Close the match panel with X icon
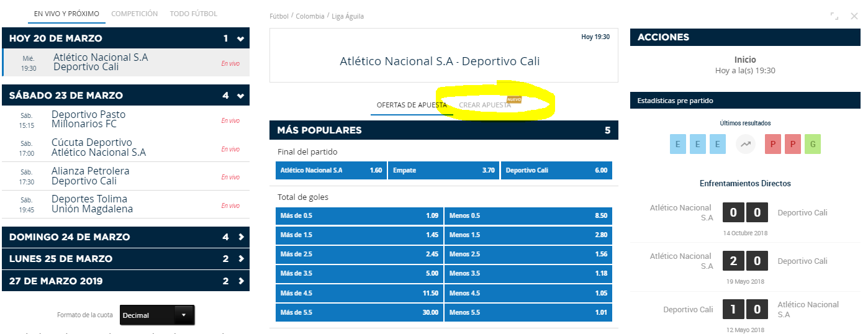 pos(854,16)
